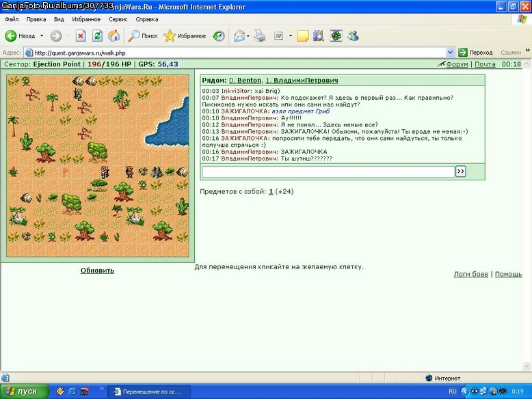Click the RU language indicator
The height and width of the screenshot is (399, 532).
click(452, 391)
